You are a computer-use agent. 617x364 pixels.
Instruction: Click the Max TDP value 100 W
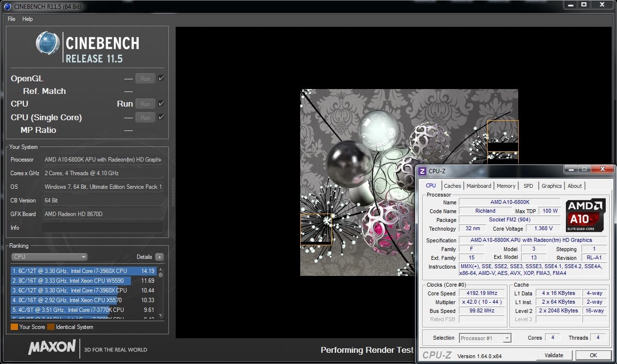[550, 211]
